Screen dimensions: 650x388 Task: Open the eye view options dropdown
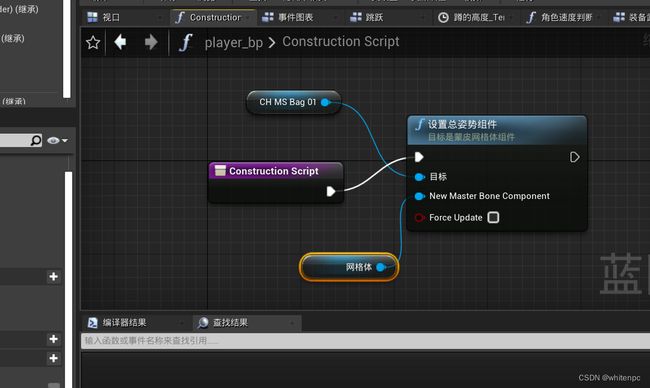tap(57, 141)
